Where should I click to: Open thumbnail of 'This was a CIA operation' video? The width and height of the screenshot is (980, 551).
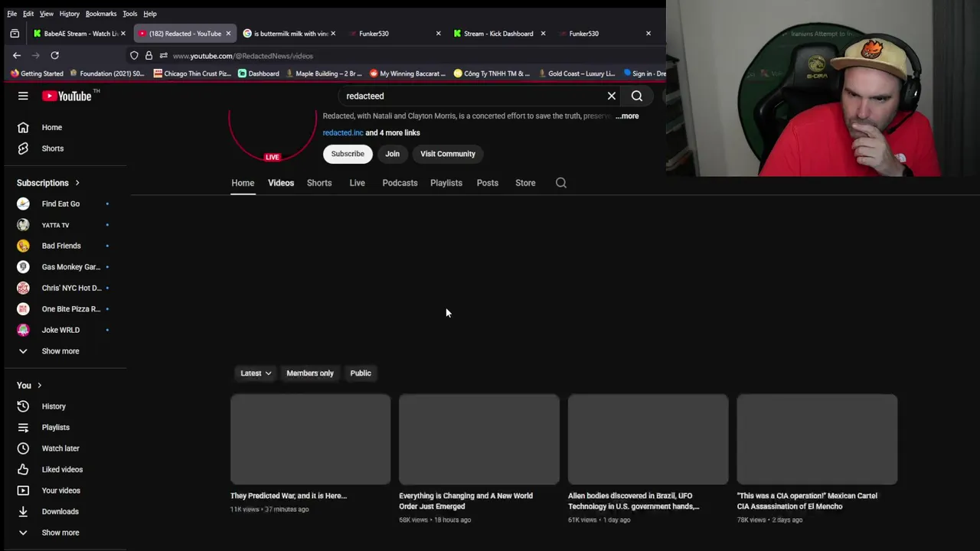coord(817,439)
